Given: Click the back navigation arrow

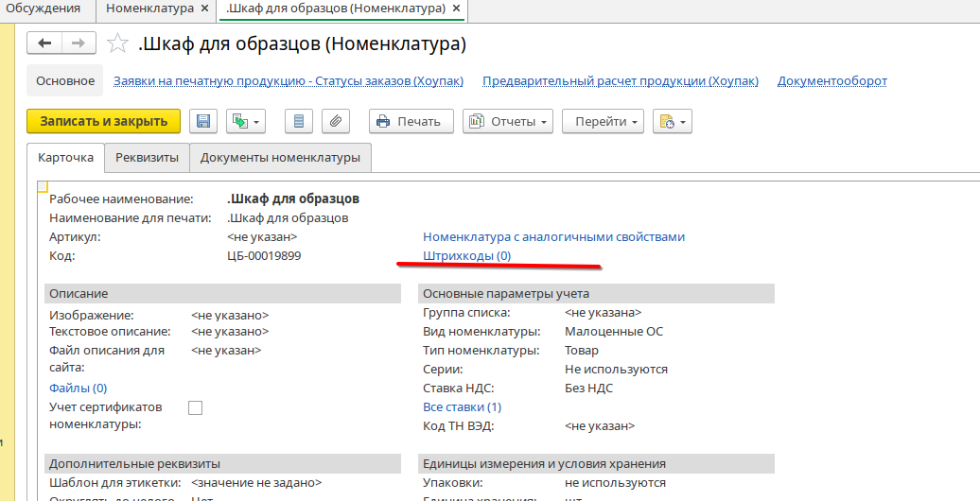Looking at the screenshot, I should 44,43.
